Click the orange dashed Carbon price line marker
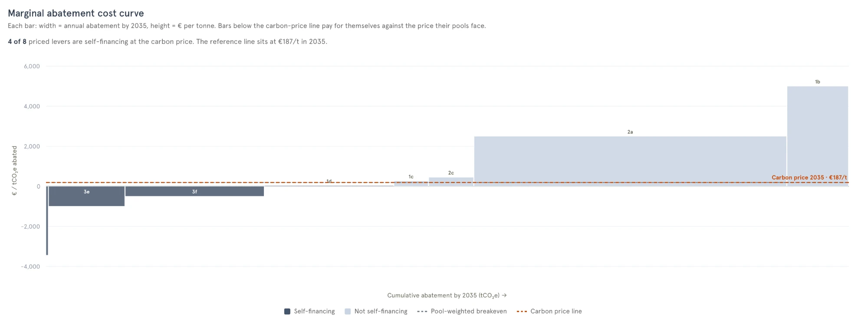The image size is (868, 326). pos(522,311)
